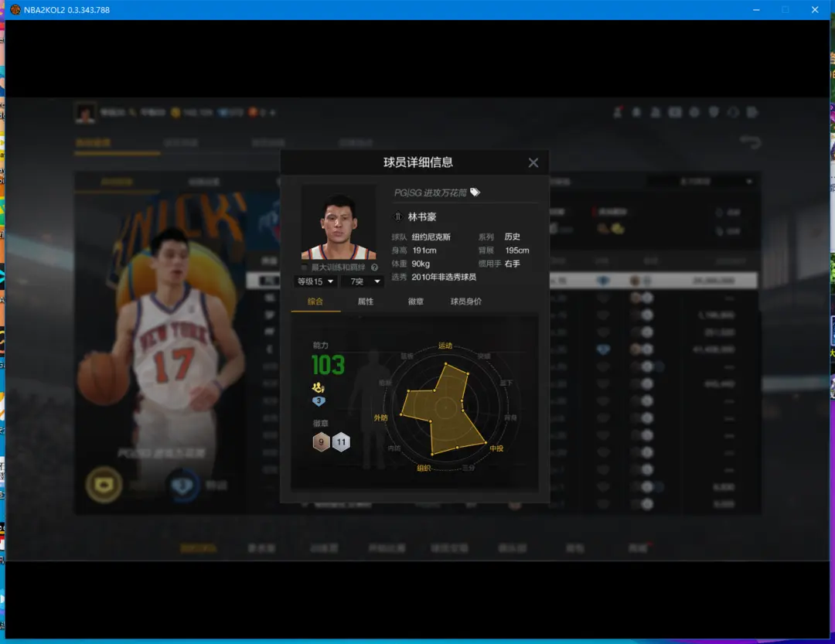Close the 球员详细信息 dialog
This screenshot has width=835, height=644.
tap(533, 163)
